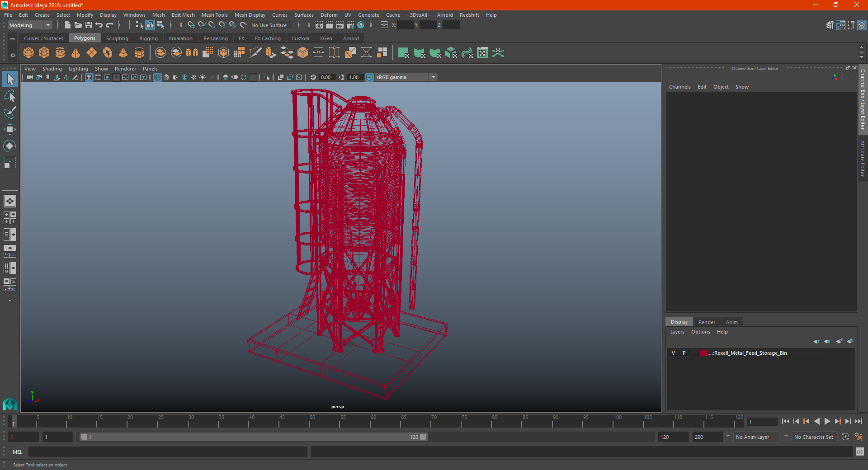Screen dimensions: 868x470
Task: Click the IPR render icon
Action: pyautogui.click(x=340, y=25)
